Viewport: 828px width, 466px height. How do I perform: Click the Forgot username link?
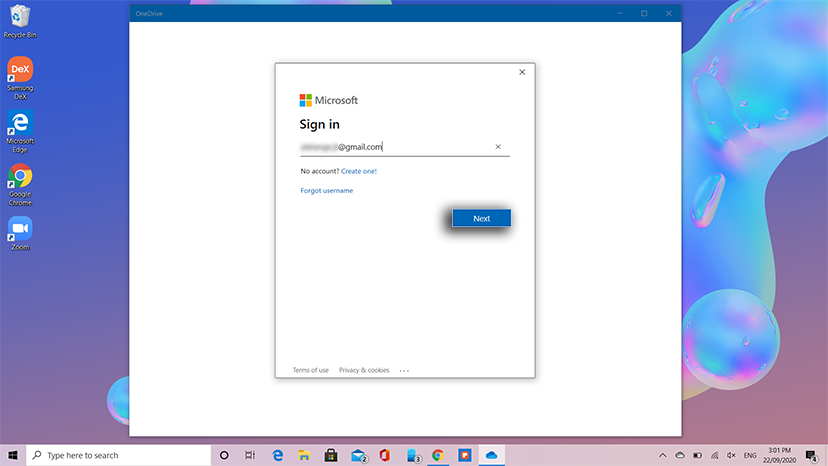pos(326,191)
